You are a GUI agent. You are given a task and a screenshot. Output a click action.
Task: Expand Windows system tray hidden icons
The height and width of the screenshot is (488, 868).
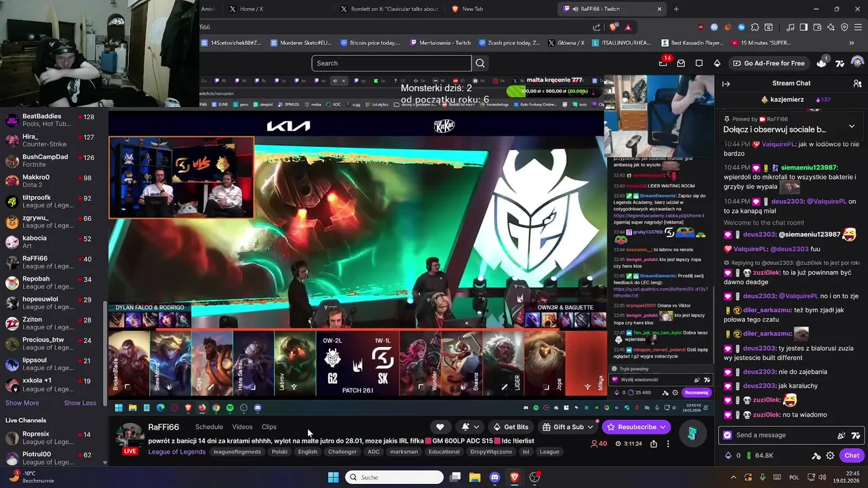[x=733, y=477]
